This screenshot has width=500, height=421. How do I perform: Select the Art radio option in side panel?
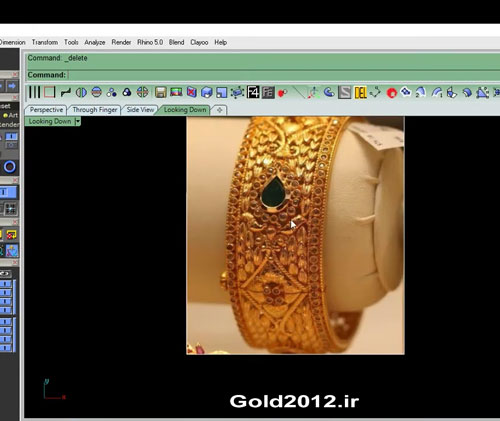10,115
